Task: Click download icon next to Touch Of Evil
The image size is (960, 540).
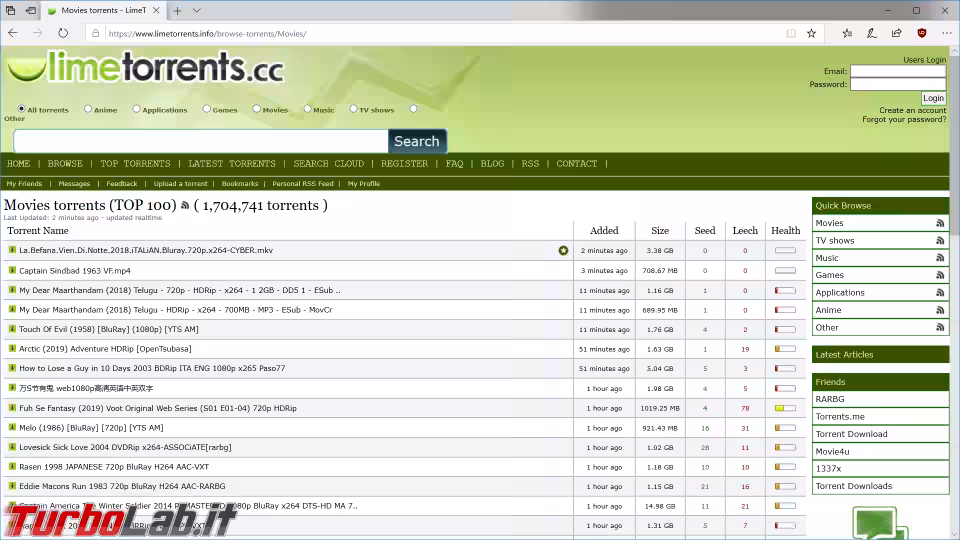Action: coord(12,329)
